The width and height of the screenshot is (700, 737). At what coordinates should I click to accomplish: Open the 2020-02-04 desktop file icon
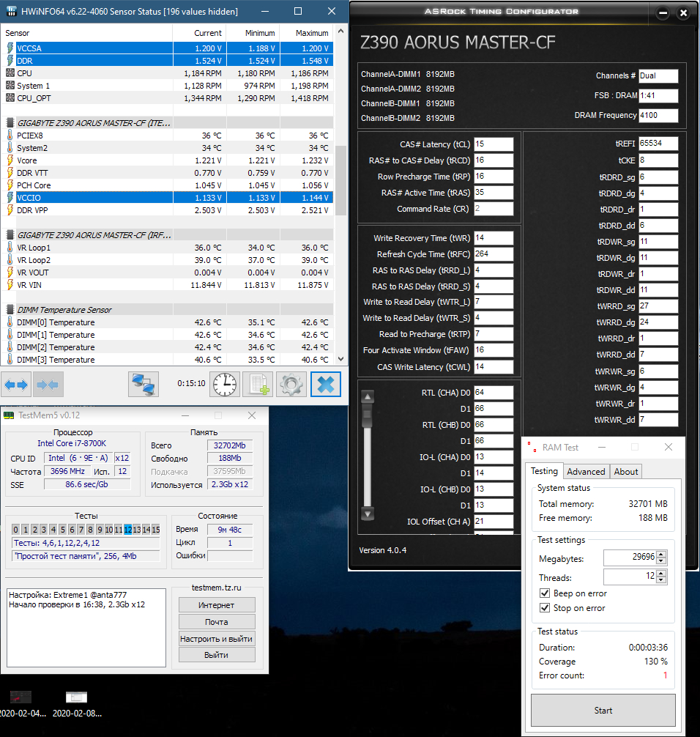(21, 697)
